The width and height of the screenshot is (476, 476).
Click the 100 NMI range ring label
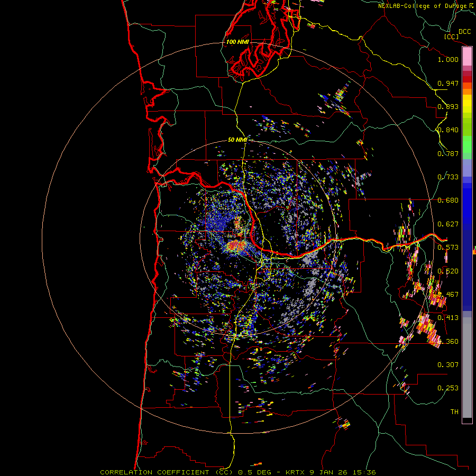coord(237,42)
